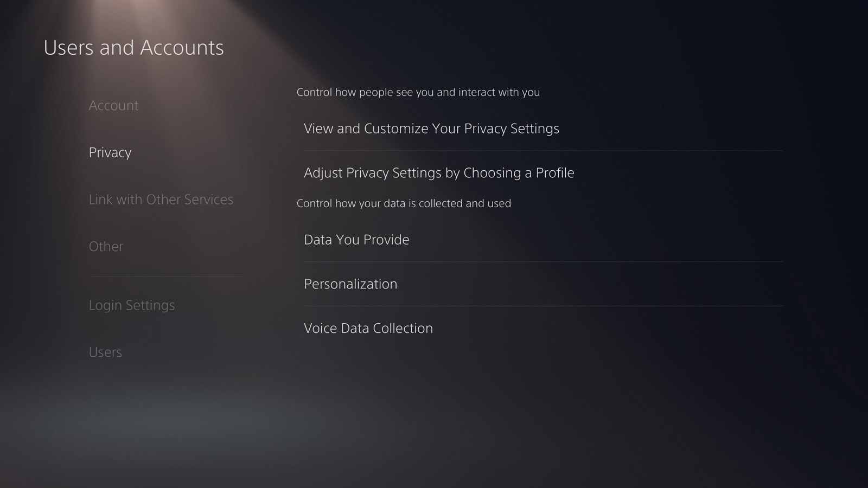The image size is (868, 488).
Task: Open View and Customize Your Privacy Settings
Action: [x=431, y=129]
